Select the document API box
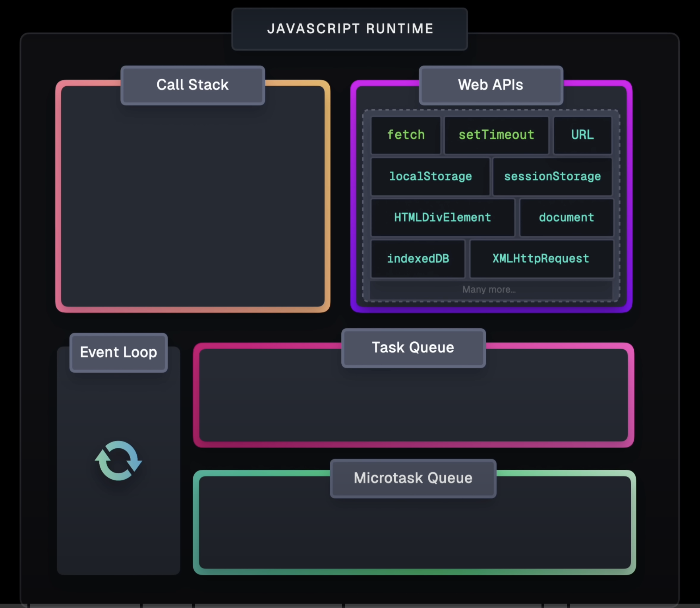700x608 pixels. pyautogui.click(x=567, y=218)
